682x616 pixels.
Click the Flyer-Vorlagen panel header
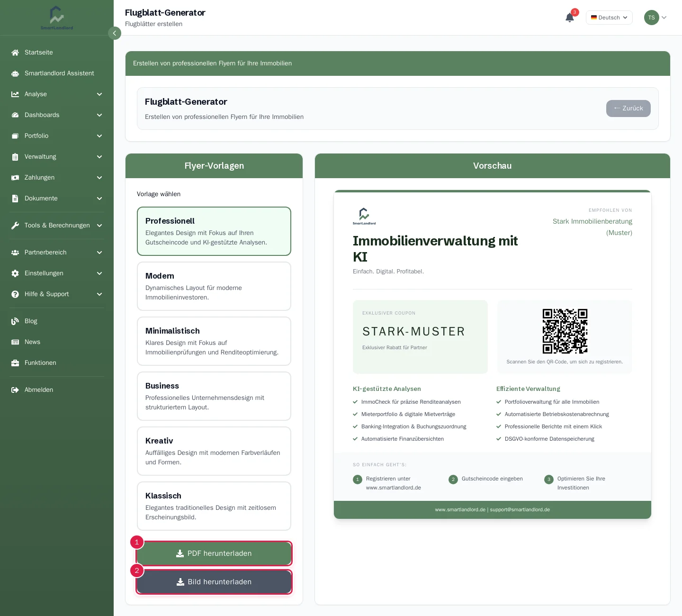214,166
